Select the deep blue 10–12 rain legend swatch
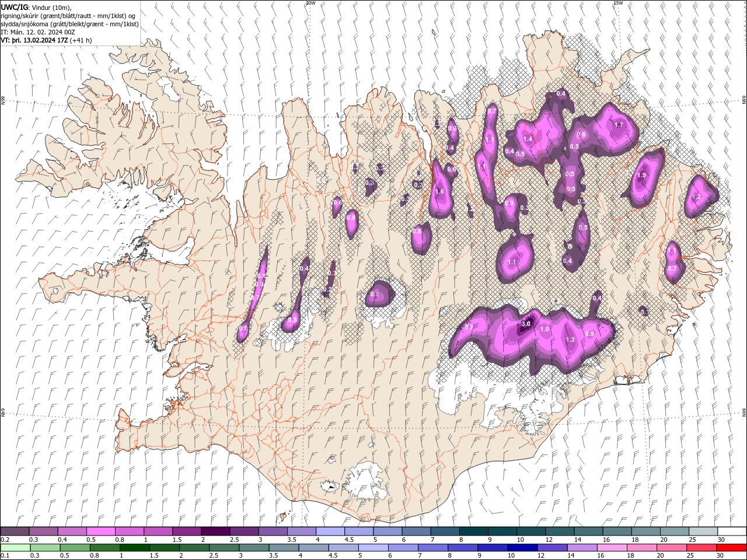 click(x=522, y=548)
